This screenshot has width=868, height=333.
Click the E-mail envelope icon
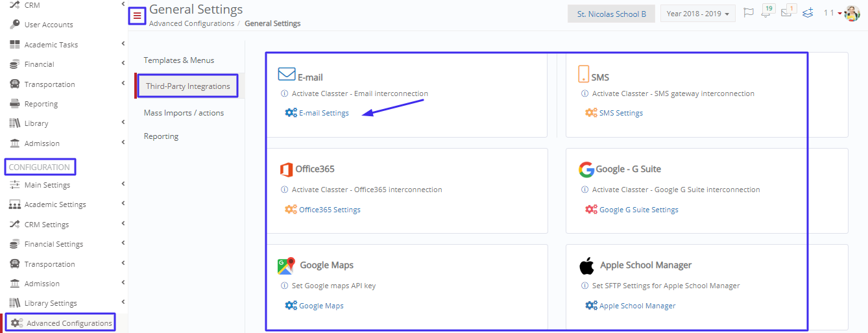point(287,75)
